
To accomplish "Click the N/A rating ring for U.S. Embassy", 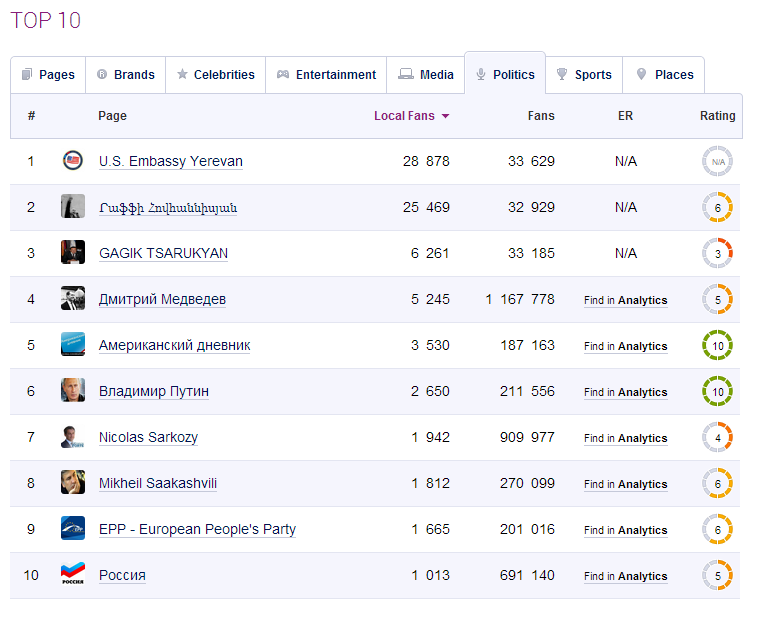I will pos(717,161).
